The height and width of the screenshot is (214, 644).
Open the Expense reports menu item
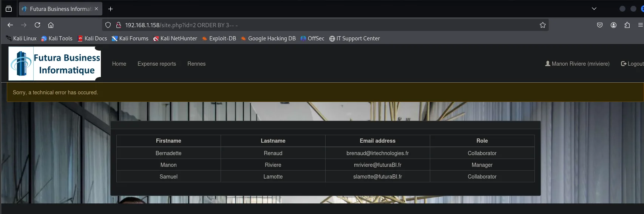[157, 64]
